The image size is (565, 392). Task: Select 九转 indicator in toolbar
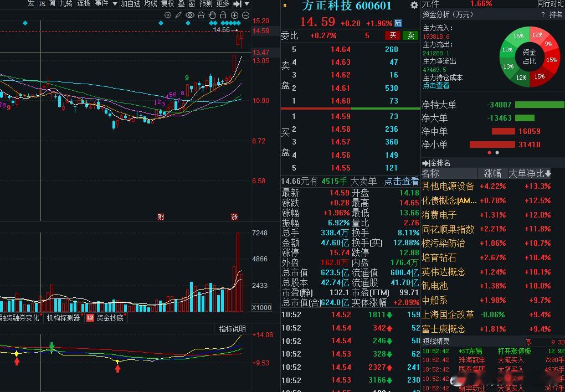(x=65, y=4)
